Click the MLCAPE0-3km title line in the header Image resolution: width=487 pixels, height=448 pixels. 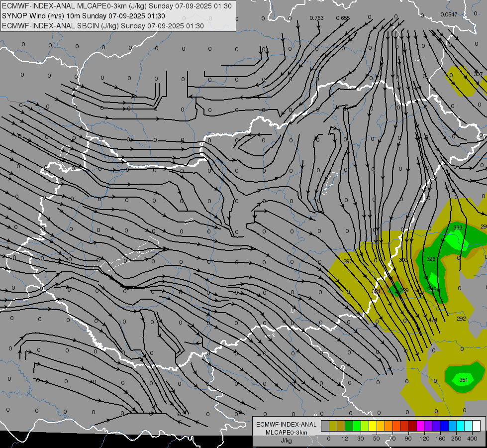[x=117, y=6]
